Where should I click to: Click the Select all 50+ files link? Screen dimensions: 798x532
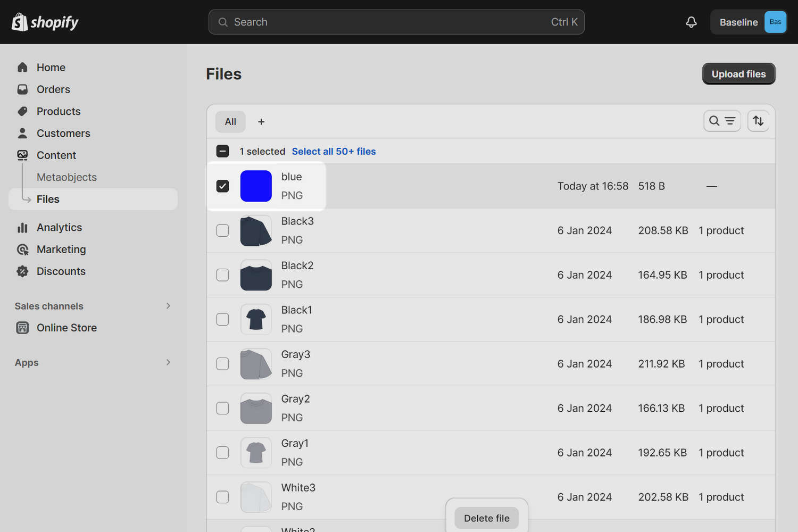[x=334, y=151]
